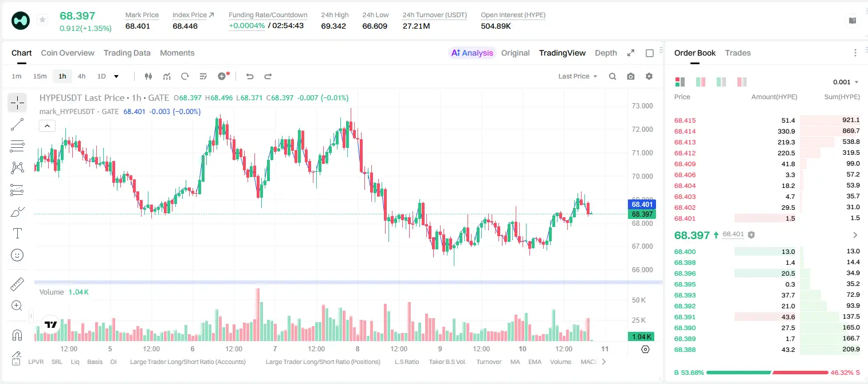Image resolution: width=868 pixels, height=384 pixels.
Task: Expand the 1D timeframe dropdown arrow
Action: 116,76
